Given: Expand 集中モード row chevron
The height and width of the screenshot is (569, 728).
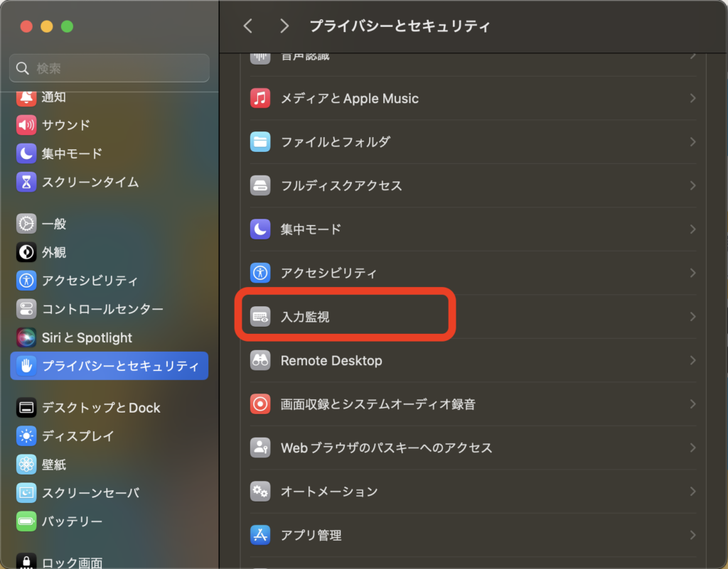Looking at the screenshot, I should (x=692, y=229).
